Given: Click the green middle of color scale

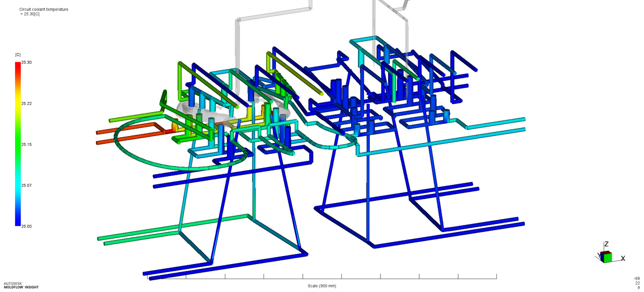Looking at the screenshot, I should pyautogui.click(x=18, y=145).
